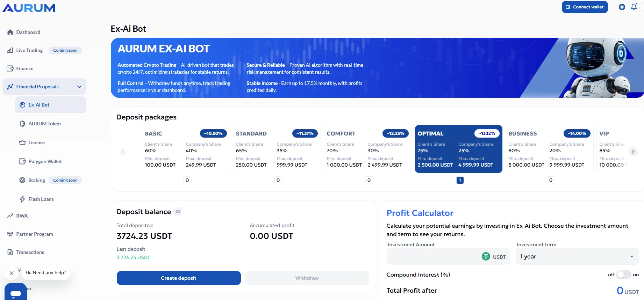The image size is (644, 300).
Task: Open notifications bell icon
Action: [634, 7]
